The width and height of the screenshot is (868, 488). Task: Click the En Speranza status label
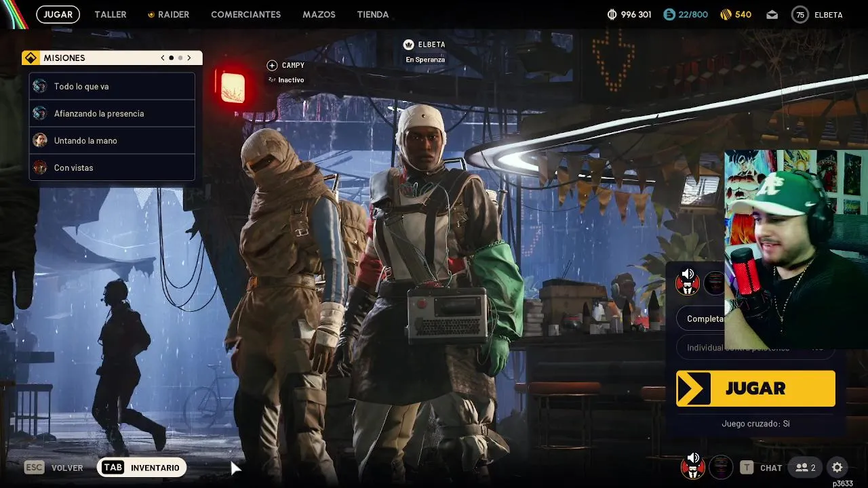click(x=425, y=60)
